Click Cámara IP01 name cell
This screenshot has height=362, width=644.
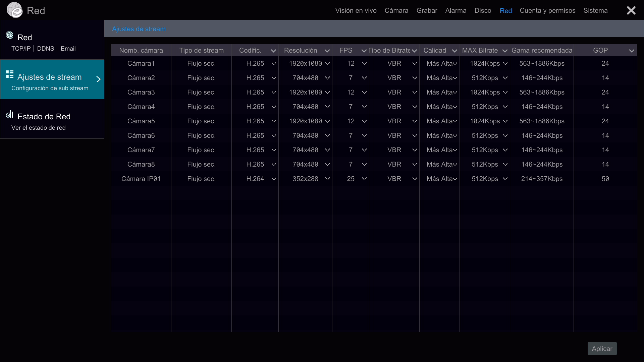pos(141,179)
